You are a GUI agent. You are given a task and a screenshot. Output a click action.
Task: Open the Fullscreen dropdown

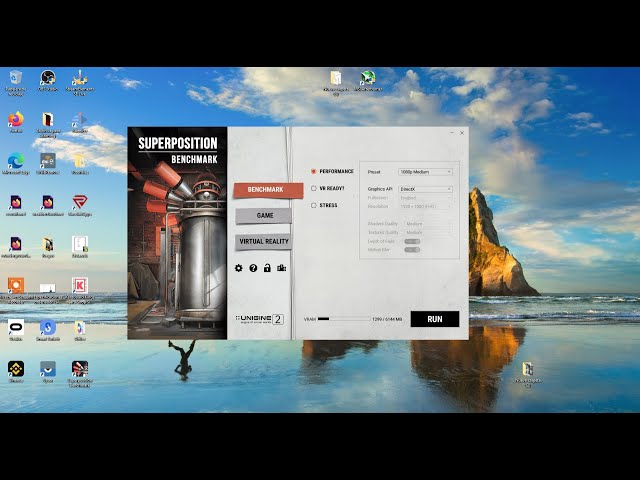pos(425,198)
